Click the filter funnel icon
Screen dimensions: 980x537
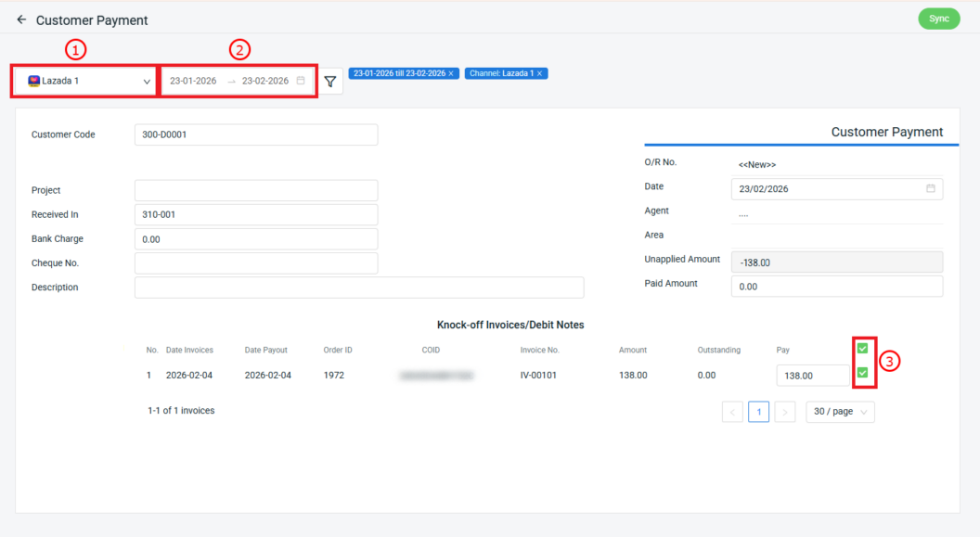pos(330,82)
